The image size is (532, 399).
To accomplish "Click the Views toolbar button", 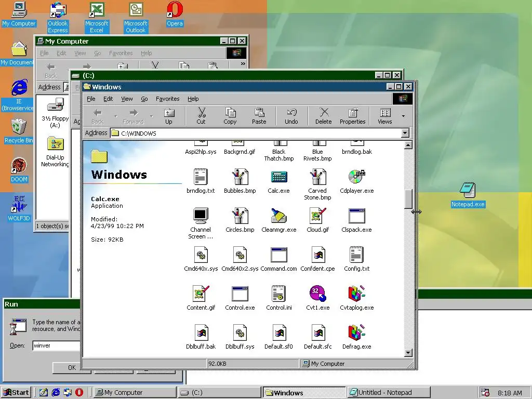I will 385,116.
